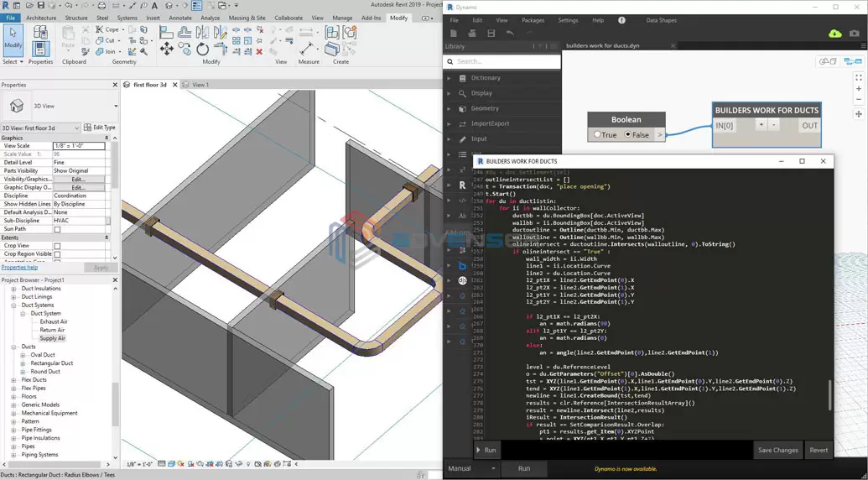Click the Align tool icon in Modify panel
The width and height of the screenshot is (868, 480).
(x=166, y=32)
